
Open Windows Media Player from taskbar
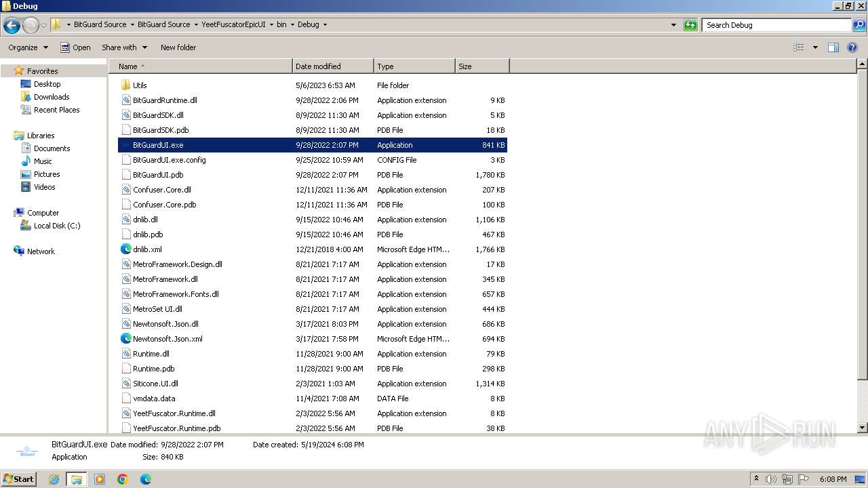tap(100, 479)
